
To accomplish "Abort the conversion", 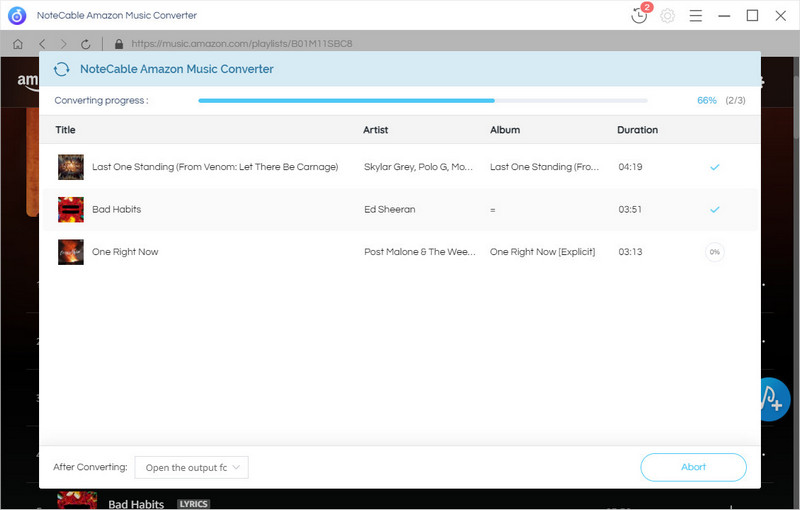I will 693,467.
